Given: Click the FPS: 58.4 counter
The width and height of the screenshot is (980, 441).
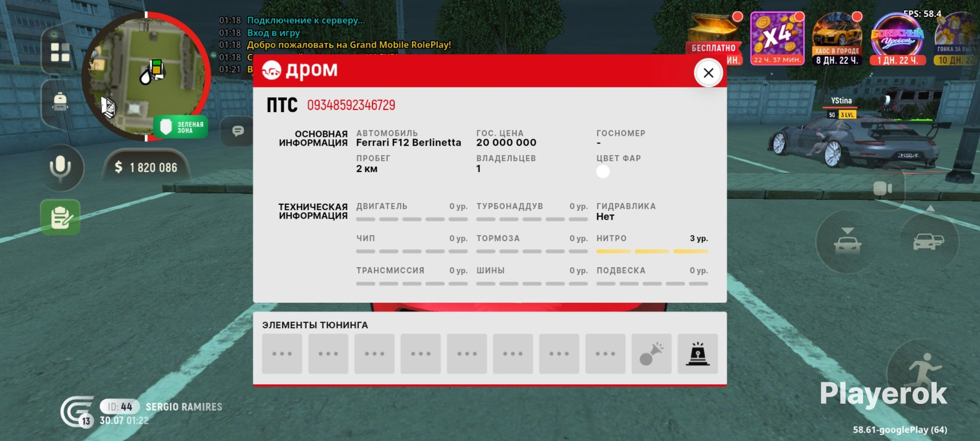Looking at the screenshot, I should click(922, 14).
